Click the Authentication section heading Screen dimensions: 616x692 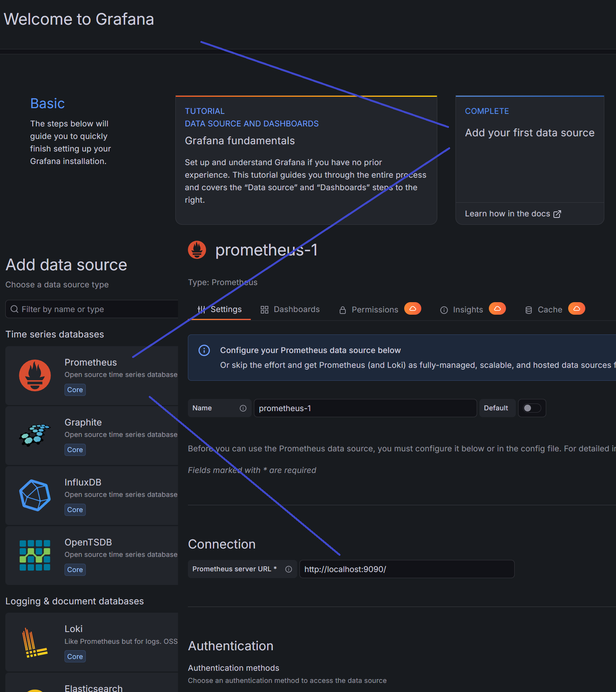point(231,646)
